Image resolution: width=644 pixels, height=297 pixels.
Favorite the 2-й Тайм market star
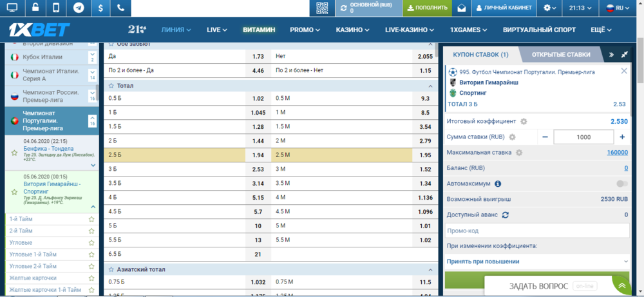(x=91, y=231)
